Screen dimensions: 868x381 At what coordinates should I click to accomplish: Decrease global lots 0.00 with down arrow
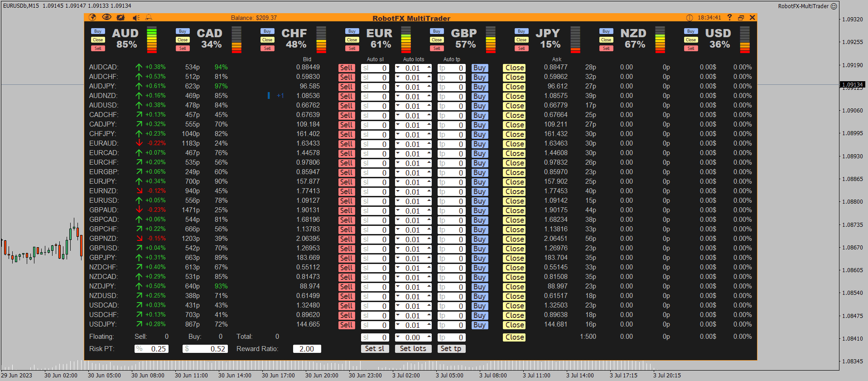coord(398,337)
